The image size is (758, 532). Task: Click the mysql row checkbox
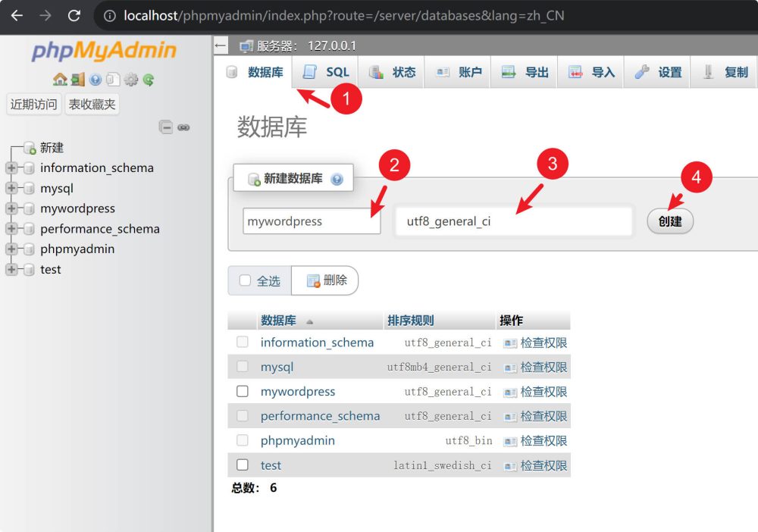(x=243, y=366)
